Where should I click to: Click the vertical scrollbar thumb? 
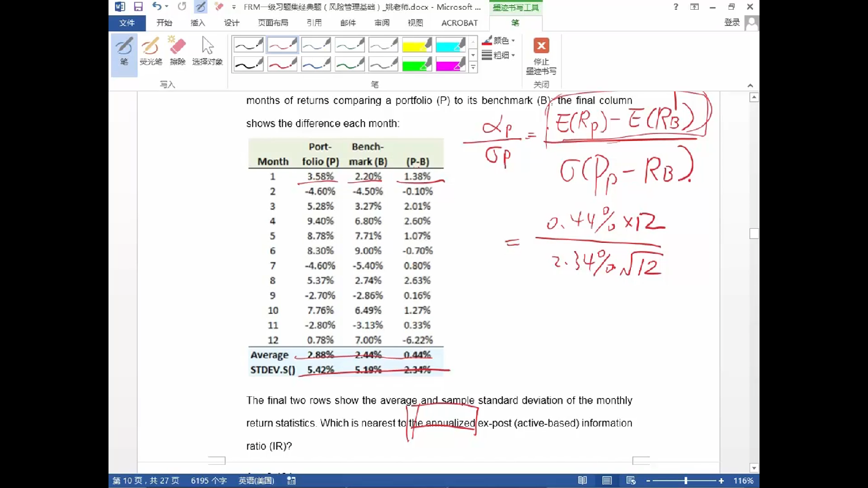point(754,234)
